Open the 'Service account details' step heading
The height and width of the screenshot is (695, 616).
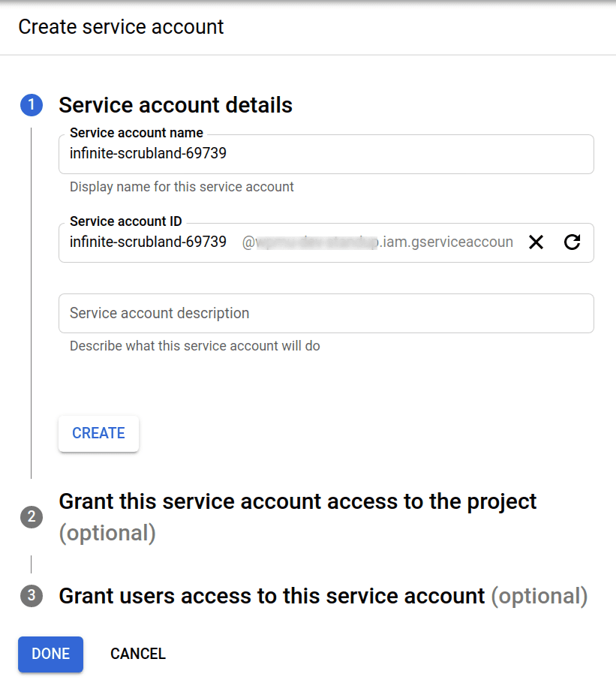click(x=176, y=105)
